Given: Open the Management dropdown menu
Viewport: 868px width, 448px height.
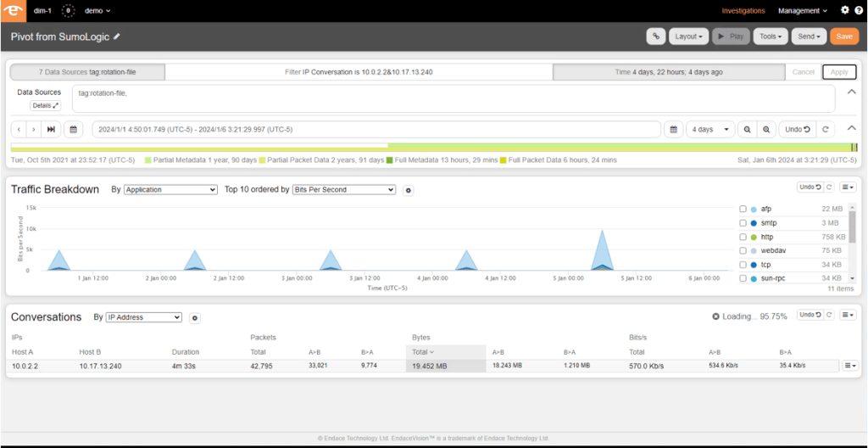Looking at the screenshot, I should [x=803, y=10].
